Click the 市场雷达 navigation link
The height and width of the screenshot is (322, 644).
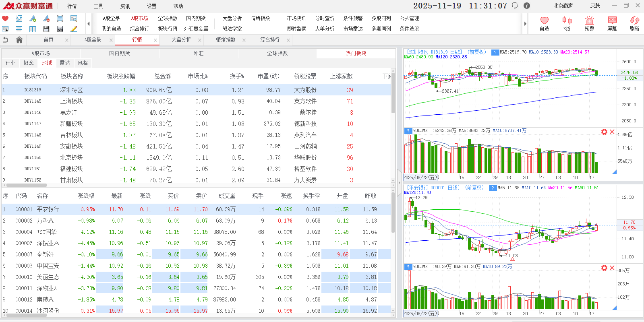[x=353, y=29]
